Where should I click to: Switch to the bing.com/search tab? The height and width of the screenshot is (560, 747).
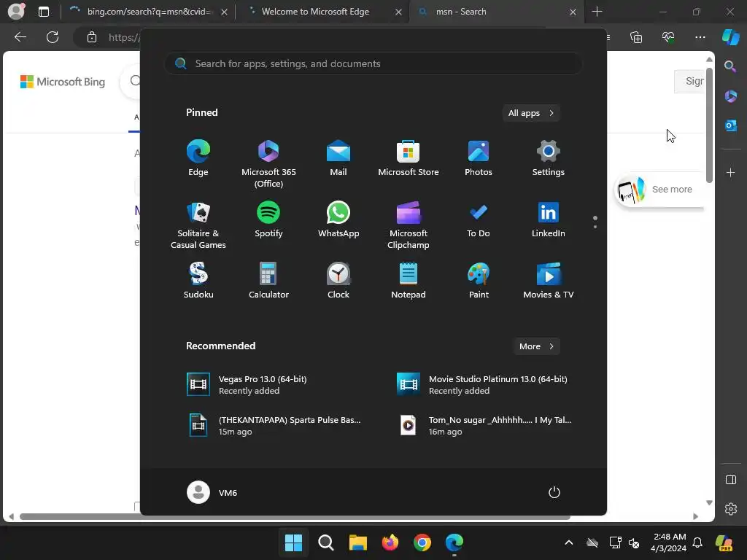click(148, 12)
